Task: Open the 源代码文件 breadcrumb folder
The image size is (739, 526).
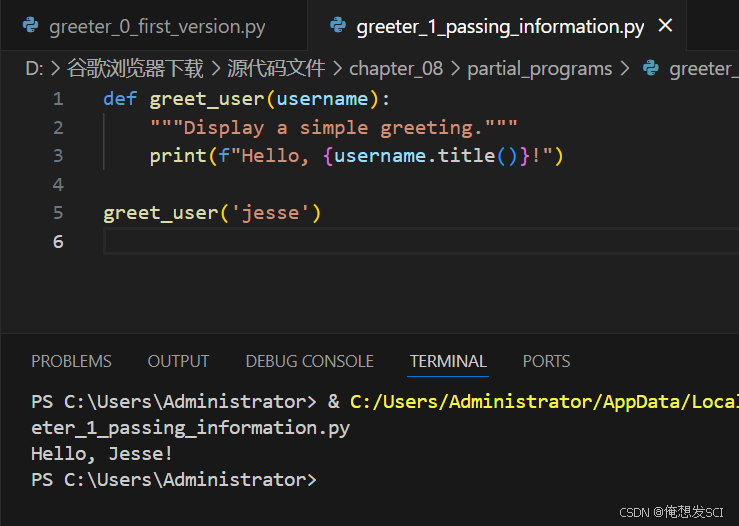Action: (276, 69)
